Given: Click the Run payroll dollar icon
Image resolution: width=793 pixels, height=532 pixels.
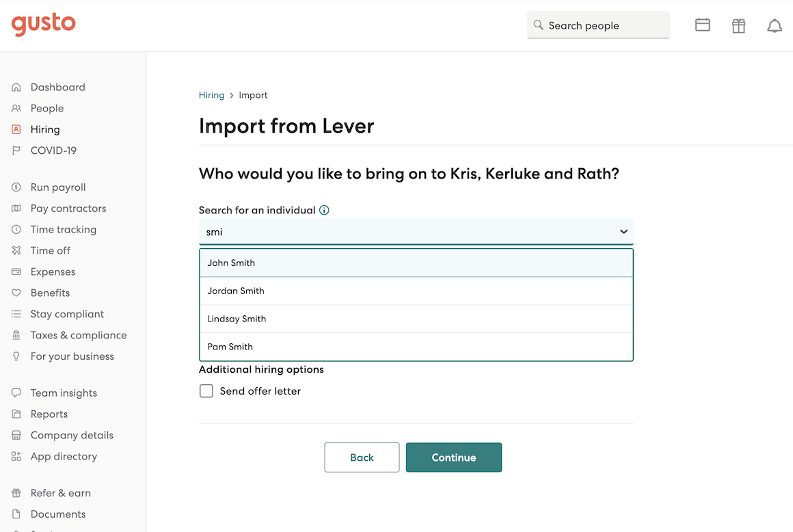Looking at the screenshot, I should pos(16,187).
